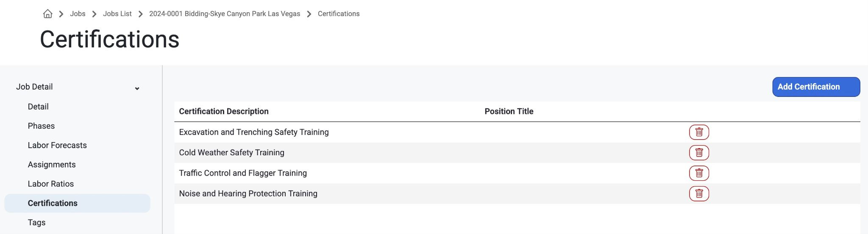Open Phases in the sidebar
The image size is (868, 234).
41,126
